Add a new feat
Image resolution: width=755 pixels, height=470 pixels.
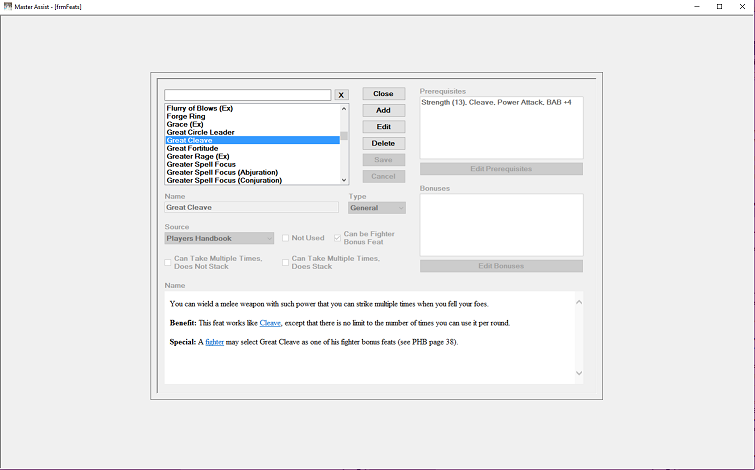tap(383, 110)
